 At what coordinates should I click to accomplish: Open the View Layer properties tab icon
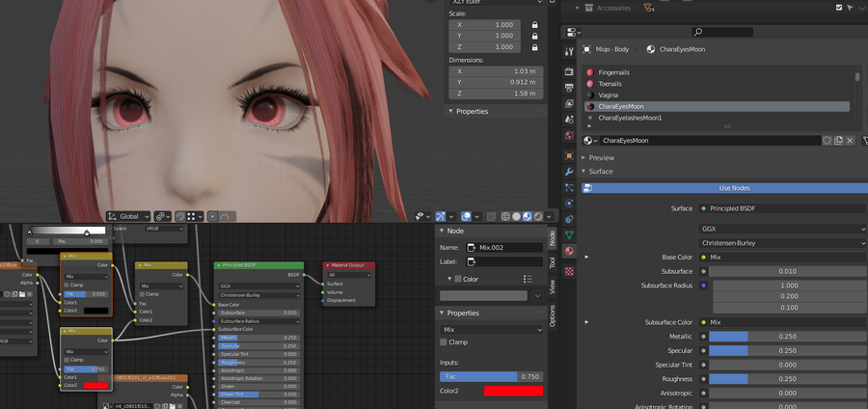569,103
